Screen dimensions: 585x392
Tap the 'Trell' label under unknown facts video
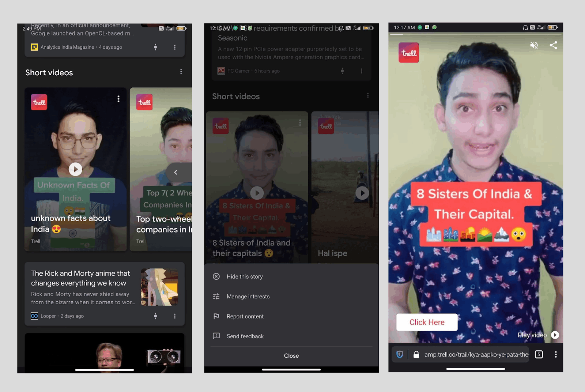(35, 241)
